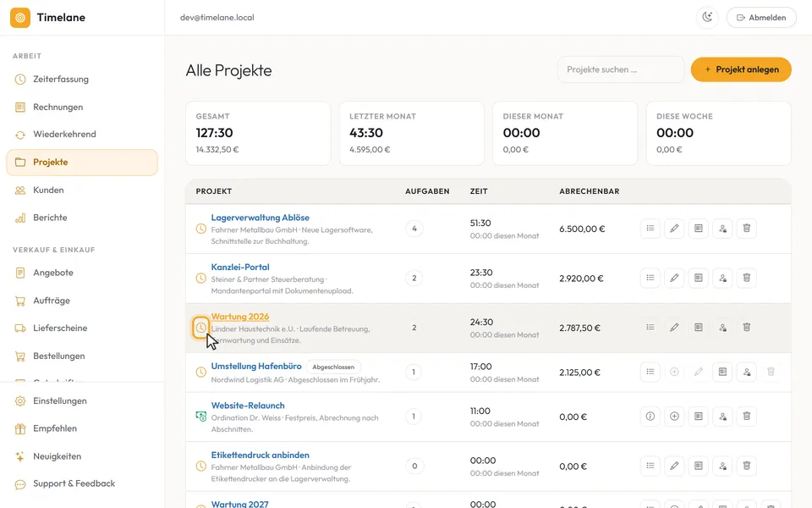Click the person-lock icon for Wartung 2026

722,328
